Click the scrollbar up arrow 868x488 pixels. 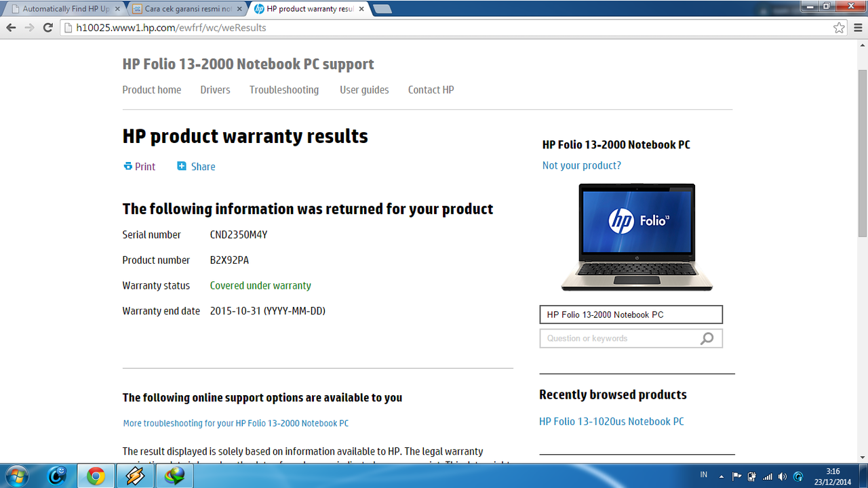pyautogui.click(x=862, y=45)
